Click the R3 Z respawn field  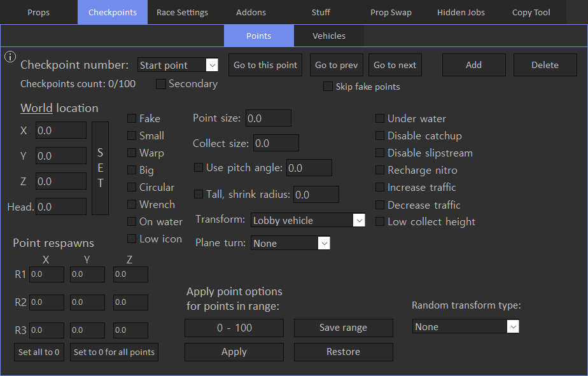coord(131,330)
